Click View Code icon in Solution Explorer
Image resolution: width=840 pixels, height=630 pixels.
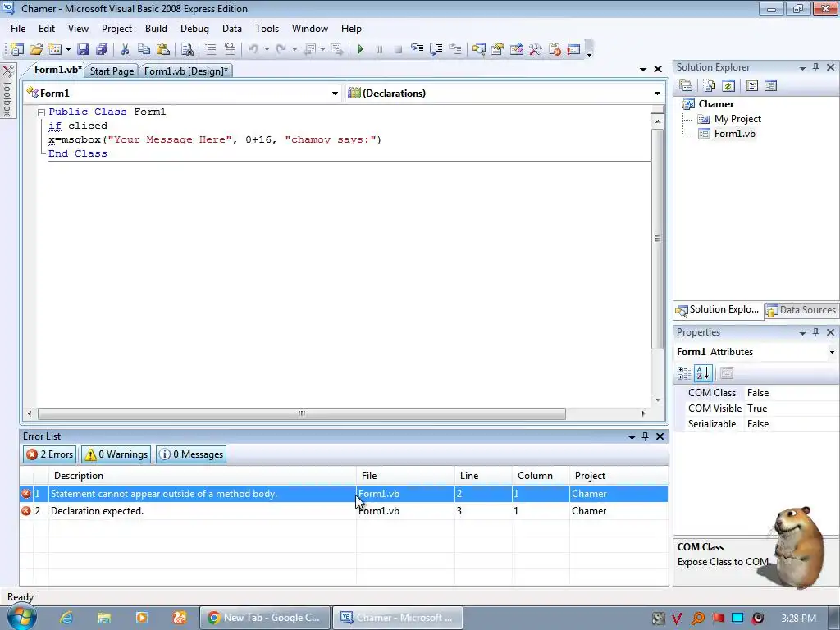tap(751, 85)
